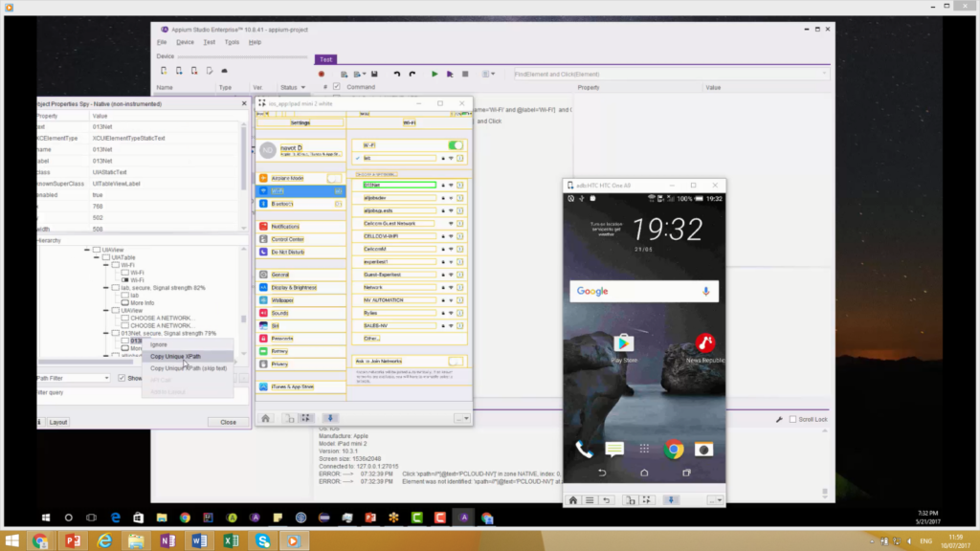Click the Layout button in the spy window
Screen dimensions: 980x551
[x=56, y=421]
